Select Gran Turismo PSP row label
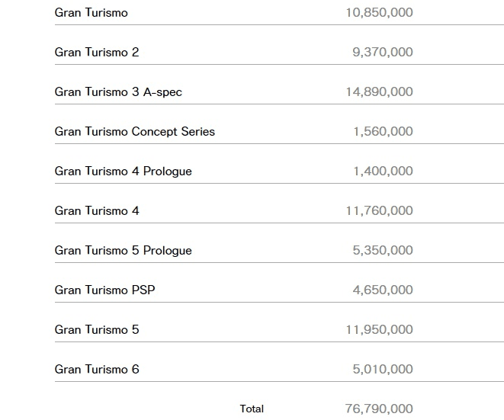 click(104, 290)
